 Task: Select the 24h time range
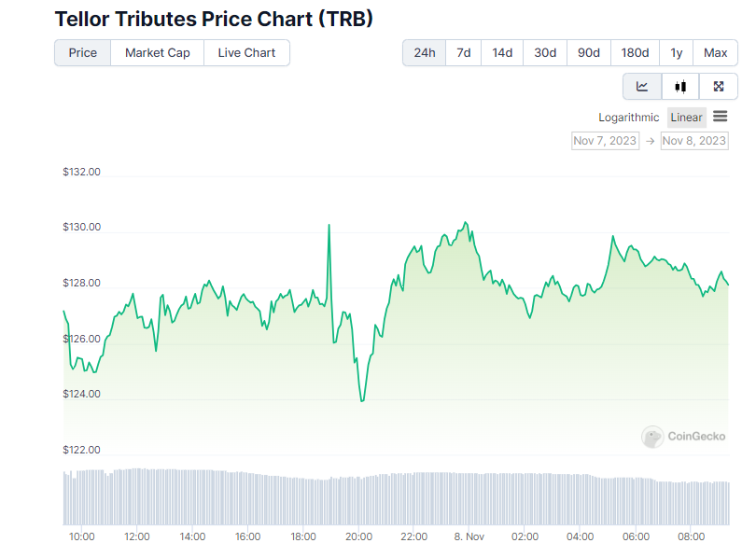tap(424, 53)
